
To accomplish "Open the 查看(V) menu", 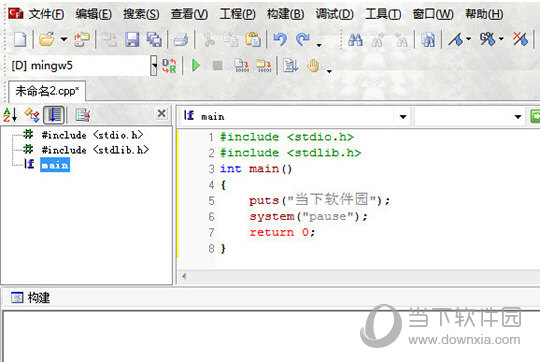I will tap(189, 14).
